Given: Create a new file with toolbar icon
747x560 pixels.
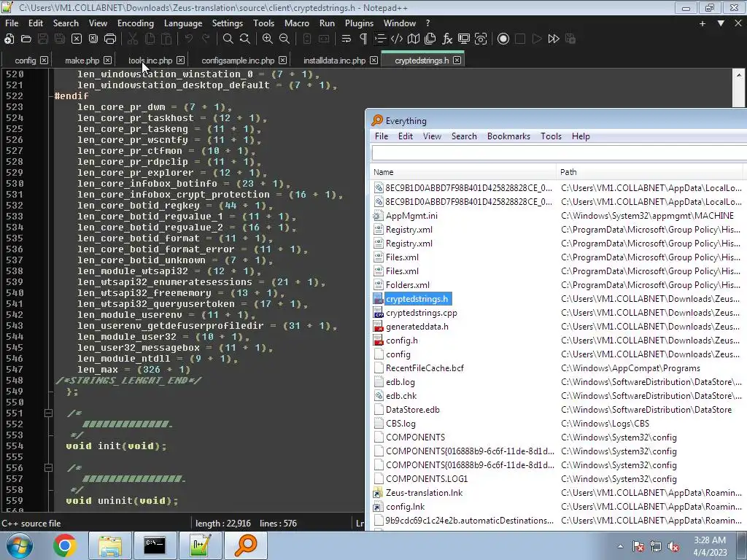Looking at the screenshot, I should 9,39.
